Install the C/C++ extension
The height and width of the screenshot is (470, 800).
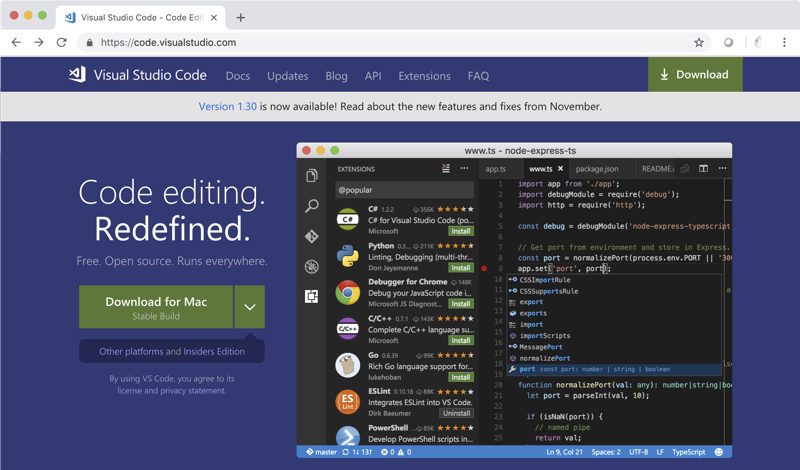(x=461, y=340)
